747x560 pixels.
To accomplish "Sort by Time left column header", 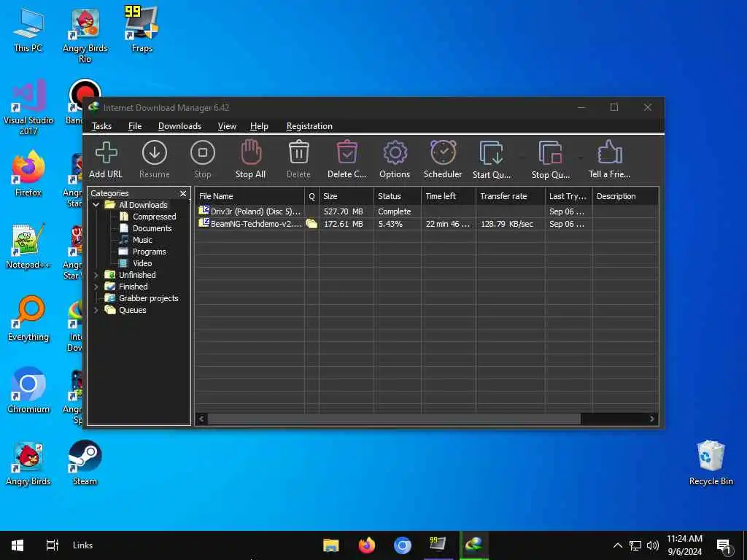I will click(449, 196).
